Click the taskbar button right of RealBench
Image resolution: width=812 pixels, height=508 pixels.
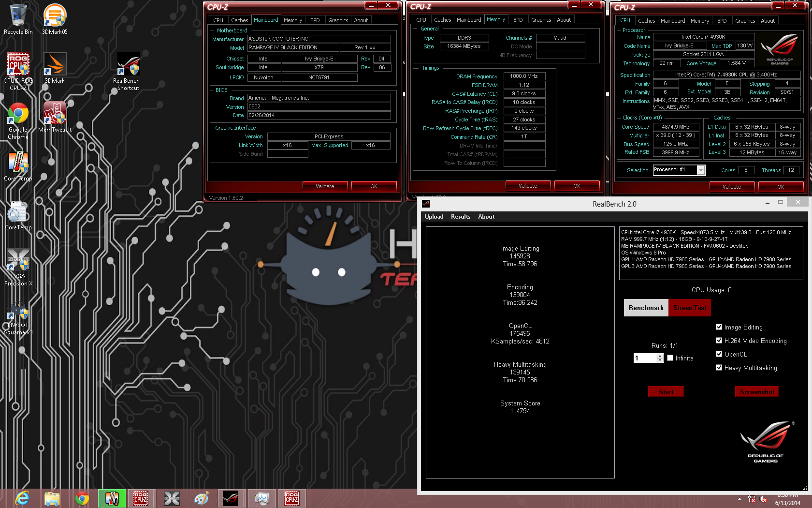[261, 498]
